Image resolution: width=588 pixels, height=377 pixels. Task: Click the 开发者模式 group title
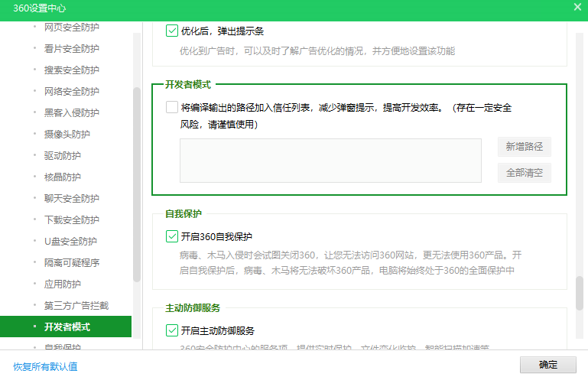pyautogui.click(x=188, y=85)
